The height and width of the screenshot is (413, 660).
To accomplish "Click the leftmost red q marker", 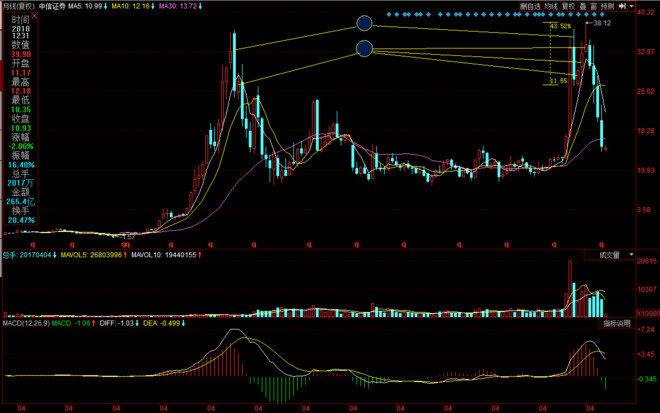I will pos(33,244).
